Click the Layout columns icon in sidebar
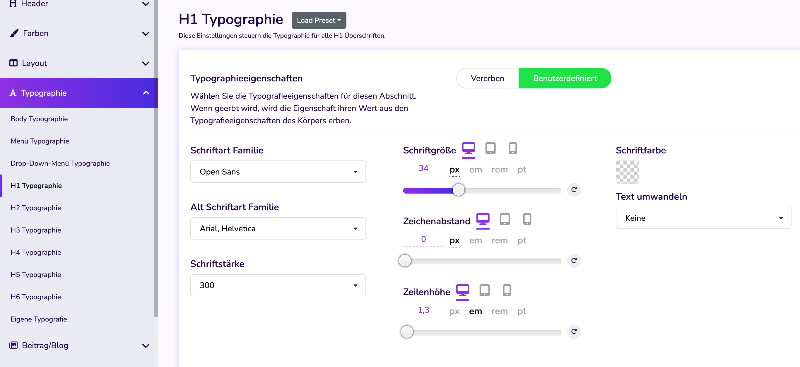 (13, 63)
